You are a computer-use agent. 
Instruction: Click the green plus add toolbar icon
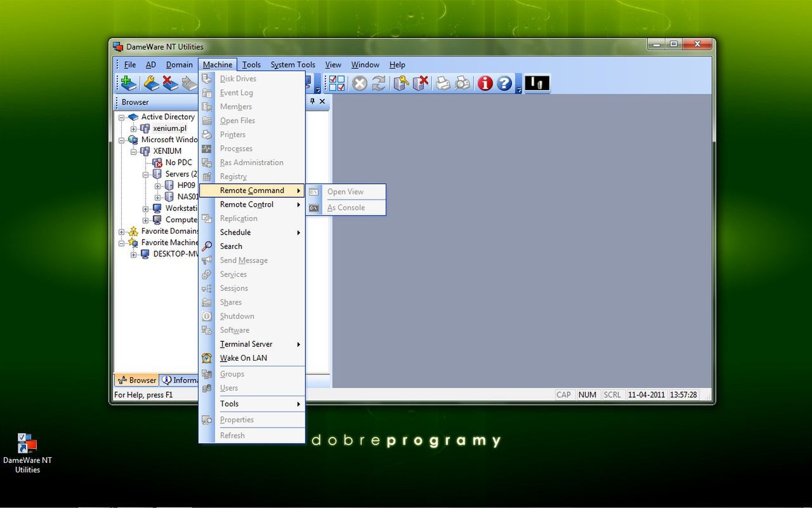point(129,83)
